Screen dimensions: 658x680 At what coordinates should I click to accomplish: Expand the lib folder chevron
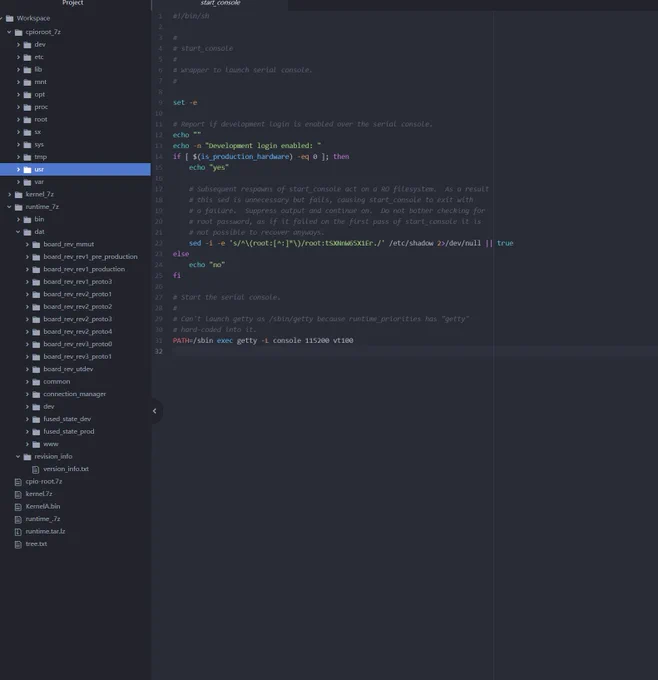tap(18, 69)
